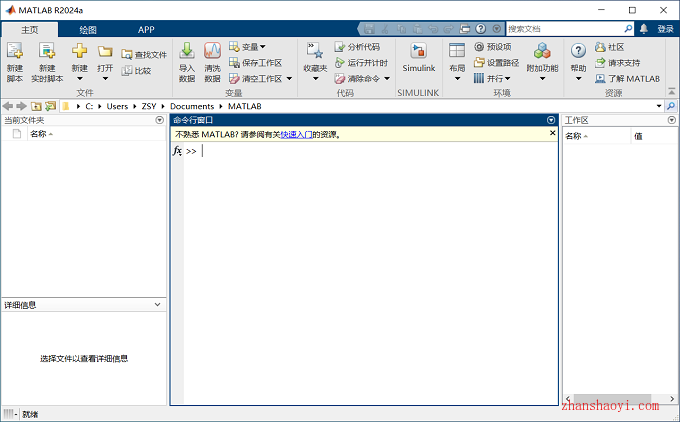The image size is (680, 422).
Task: Click the forward arrow in address bar
Action: point(21,106)
